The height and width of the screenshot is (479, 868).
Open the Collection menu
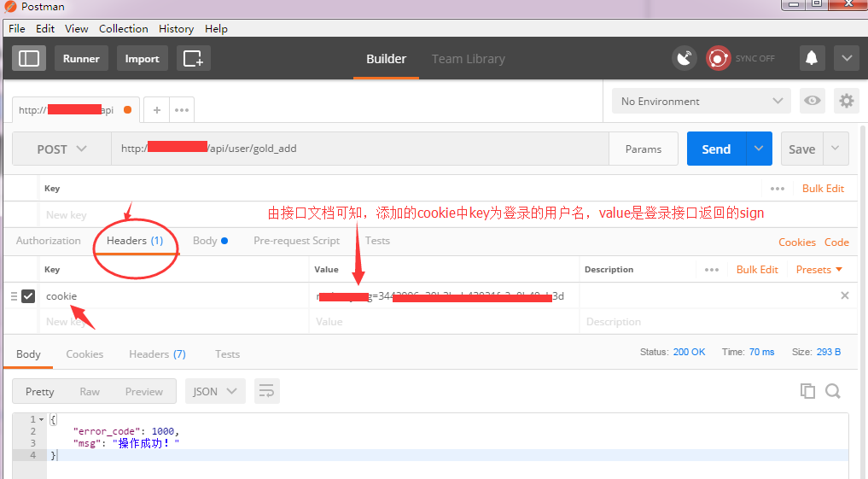coord(124,29)
